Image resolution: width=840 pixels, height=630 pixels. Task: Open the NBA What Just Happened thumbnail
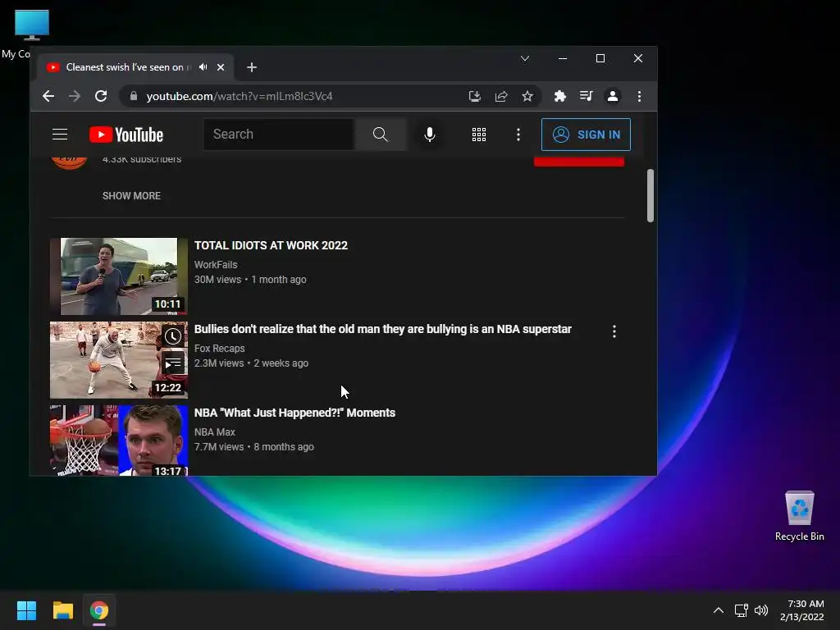pyautogui.click(x=119, y=441)
